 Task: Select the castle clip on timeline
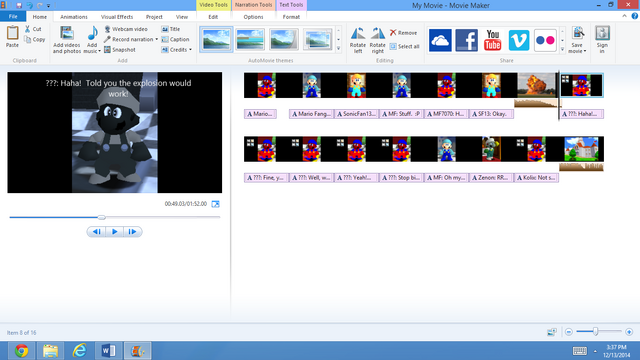581,149
